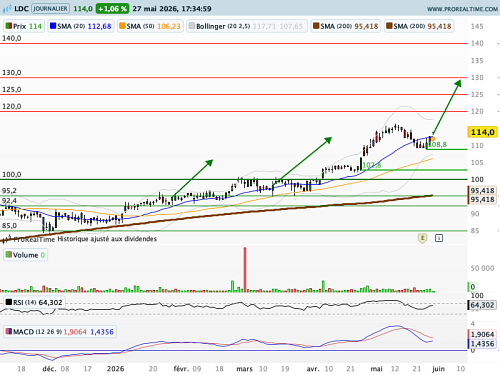Click the orange SMA (50) color swatch

(122, 26)
